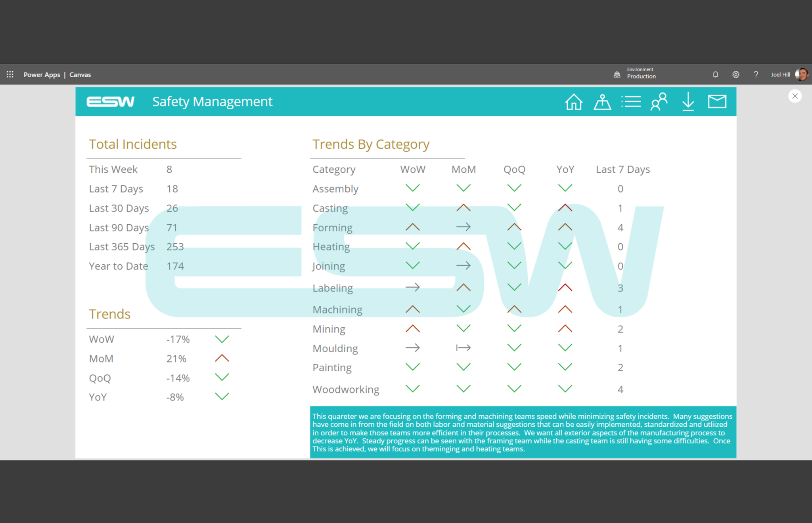Open Power Apps help
812x523 pixels.
coord(756,74)
